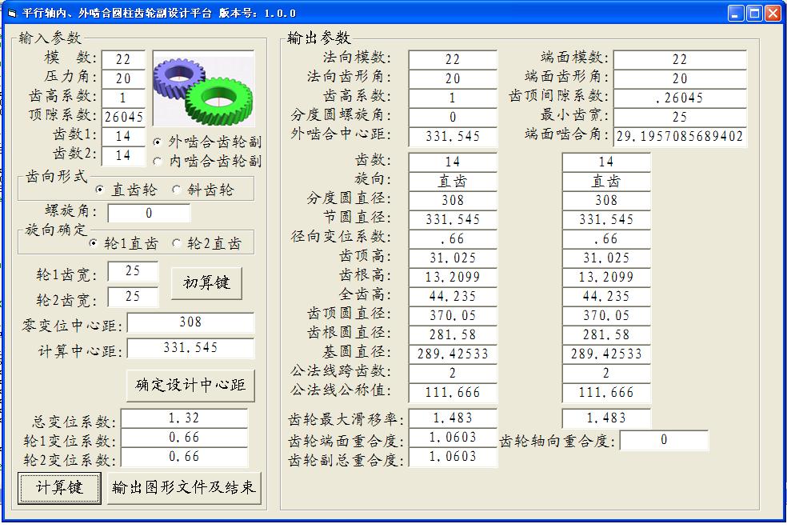This screenshot has width=787, height=532.
Task: Click the 分度圆螺旋角 output field
Action: 453,118
